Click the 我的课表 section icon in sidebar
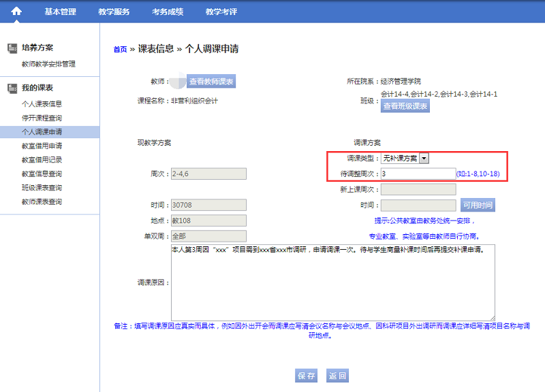Viewport: 545px width, 392px height. pos(12,88)
